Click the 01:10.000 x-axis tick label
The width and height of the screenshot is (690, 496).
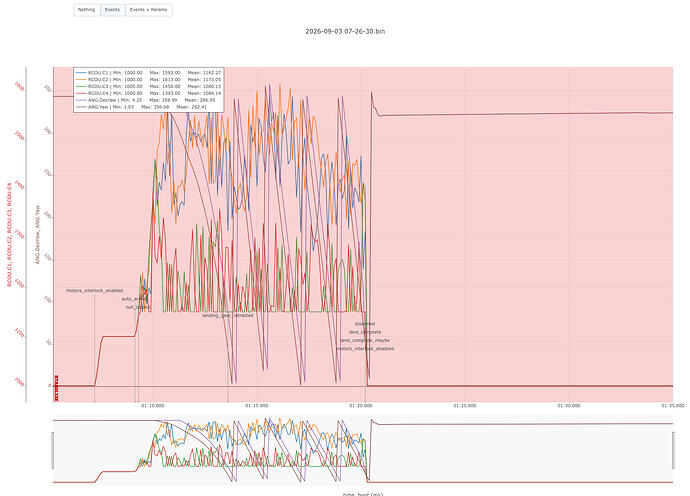coord(153,406)
